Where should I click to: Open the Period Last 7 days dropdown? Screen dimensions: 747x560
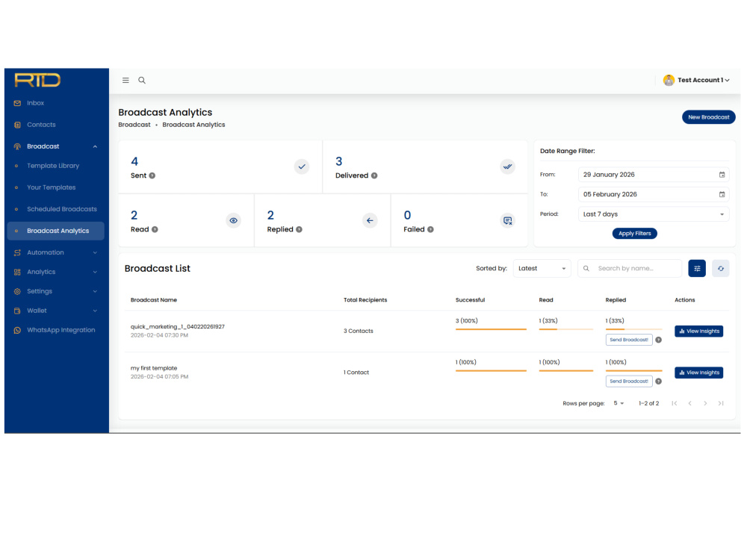(653, 214)
